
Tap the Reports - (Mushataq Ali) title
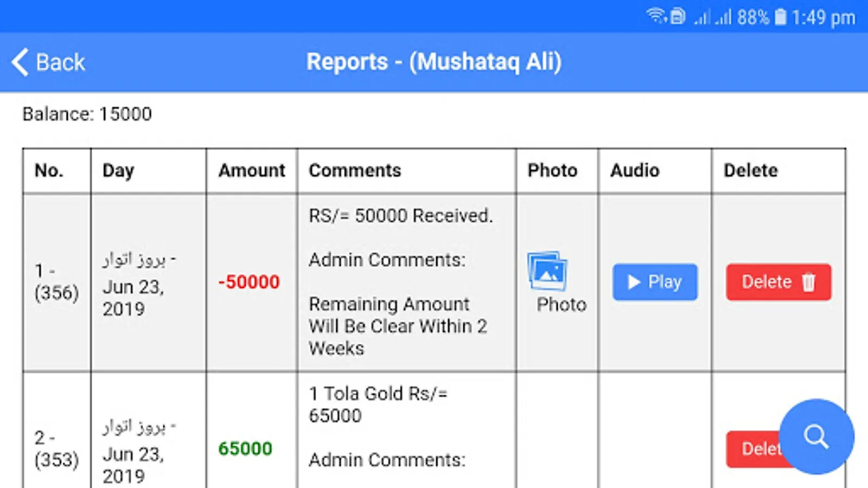[433, 62]
